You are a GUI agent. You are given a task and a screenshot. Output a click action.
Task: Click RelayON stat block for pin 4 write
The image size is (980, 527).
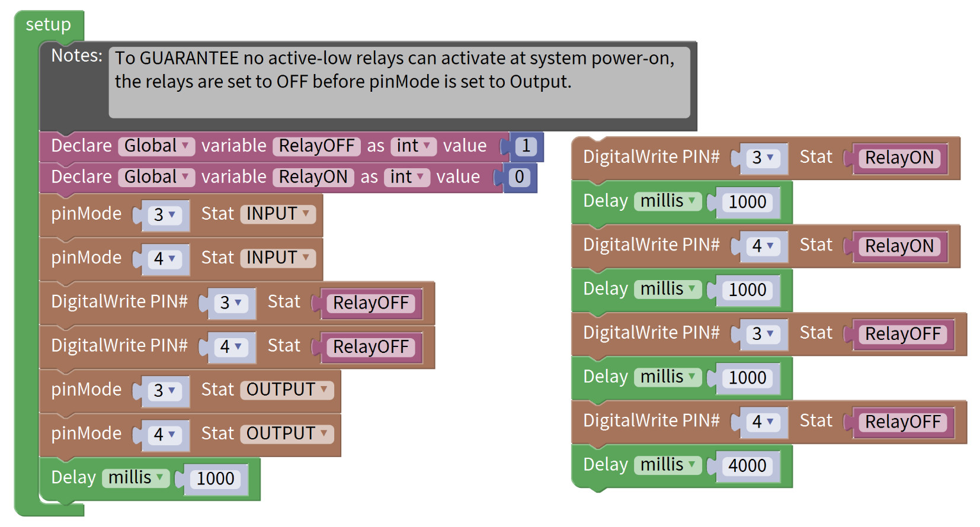click(x=899, y=246)
